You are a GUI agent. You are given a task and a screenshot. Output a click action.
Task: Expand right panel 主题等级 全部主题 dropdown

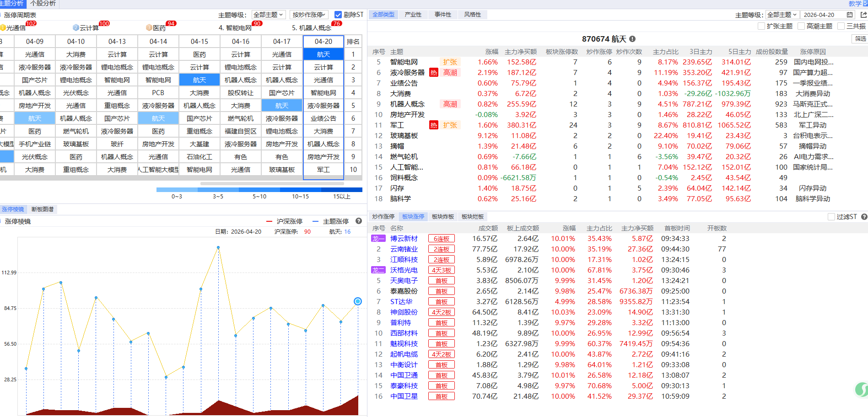(x=782, y=15)
